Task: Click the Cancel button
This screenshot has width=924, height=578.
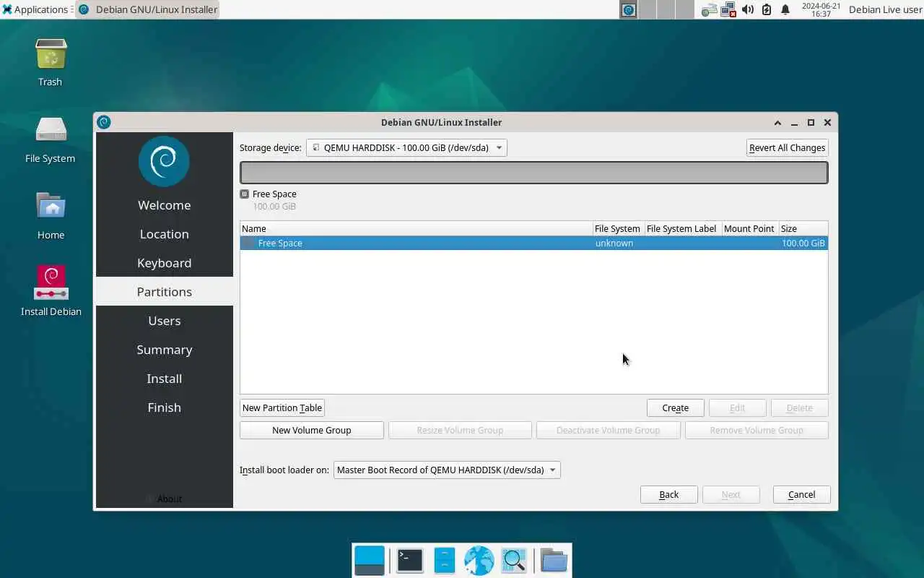Action: click(802, 494)
